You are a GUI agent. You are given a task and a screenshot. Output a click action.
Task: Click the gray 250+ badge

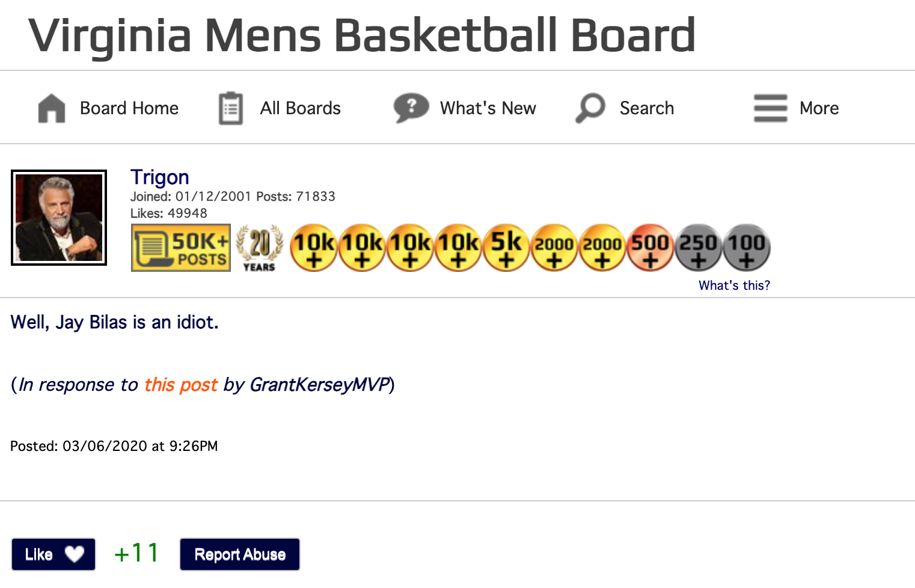(x=699, y=248)
